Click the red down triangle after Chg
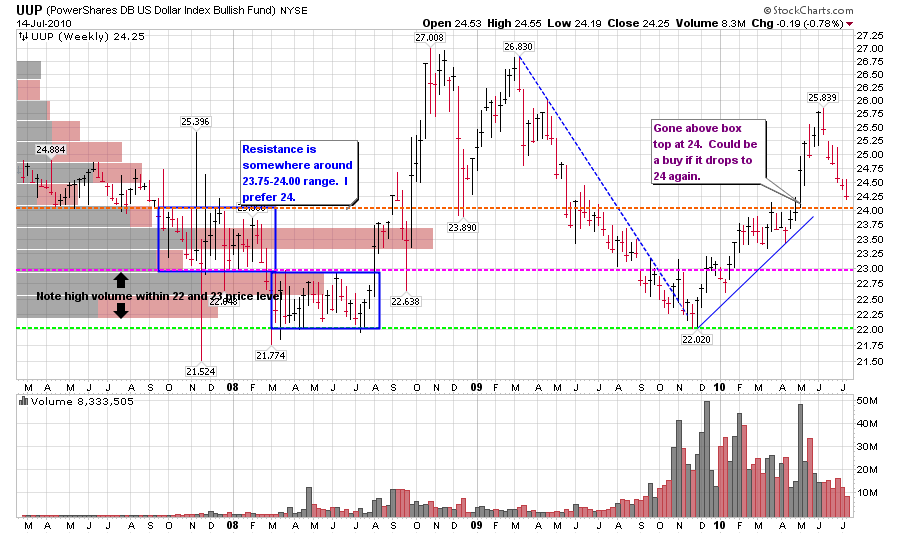 [850, 24]
